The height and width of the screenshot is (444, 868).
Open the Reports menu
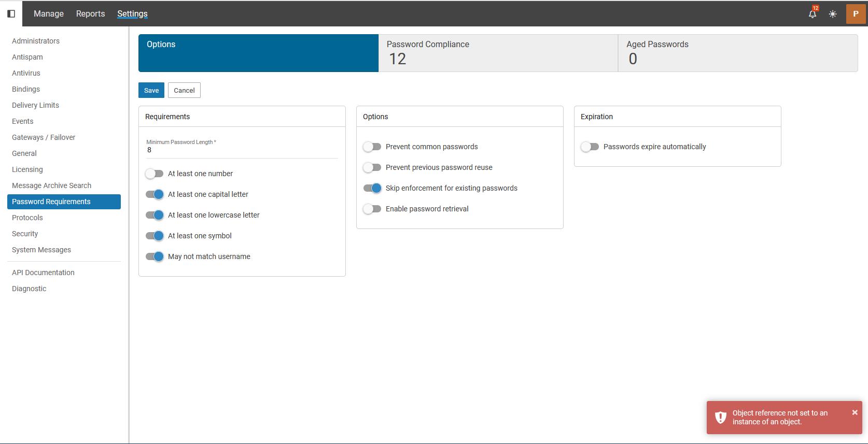tap(90, 13)
